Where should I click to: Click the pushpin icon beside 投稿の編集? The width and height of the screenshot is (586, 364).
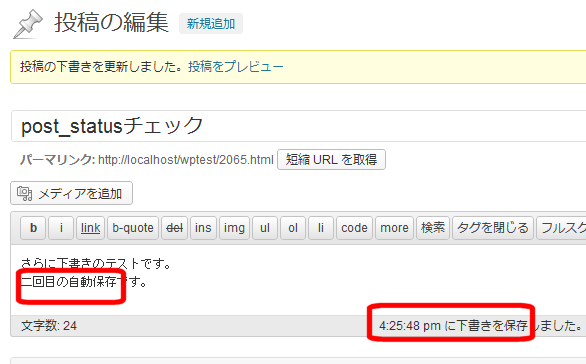(28, 24)
